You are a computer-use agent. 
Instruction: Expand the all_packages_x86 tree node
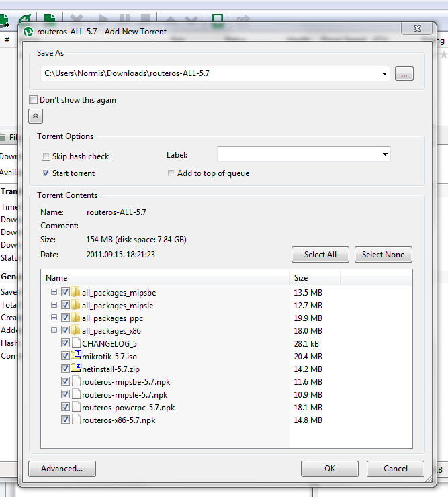click(54, 330)
